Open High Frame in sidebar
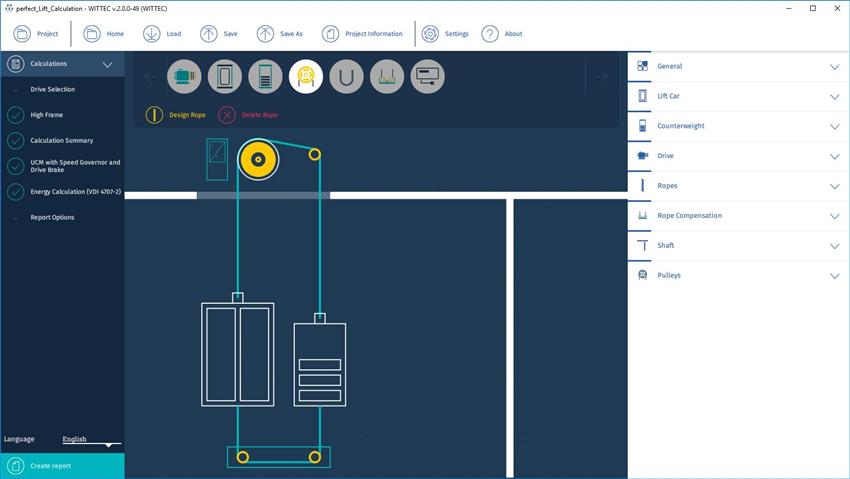The height and width of the screenshot is (479, 850). [47, 115]
